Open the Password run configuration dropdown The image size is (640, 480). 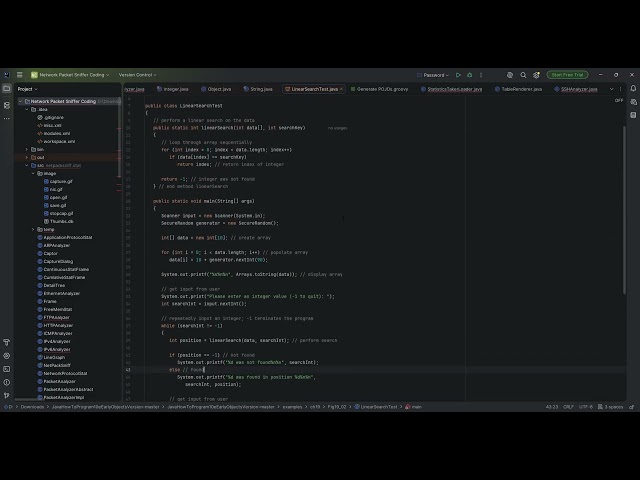coord(433,75)
